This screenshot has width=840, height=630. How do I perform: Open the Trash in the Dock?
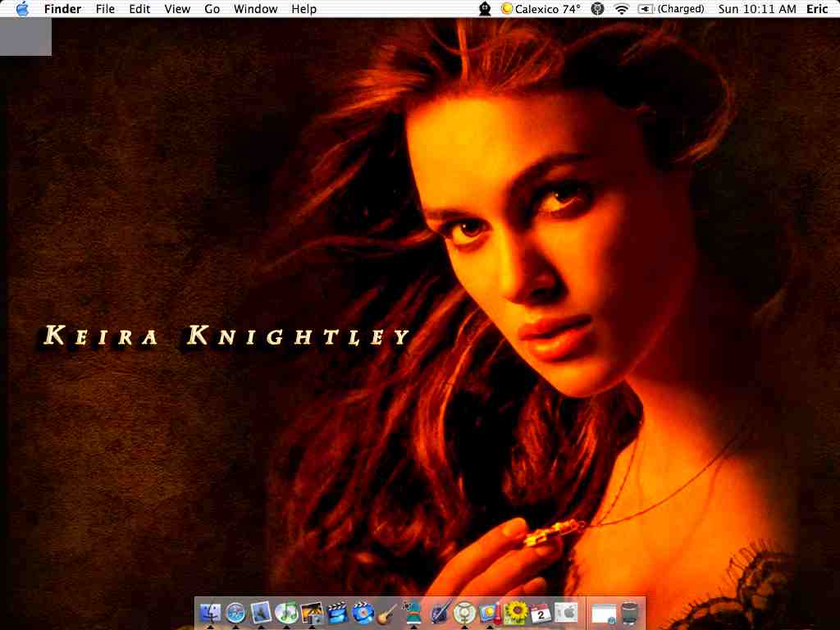[631, 613]
